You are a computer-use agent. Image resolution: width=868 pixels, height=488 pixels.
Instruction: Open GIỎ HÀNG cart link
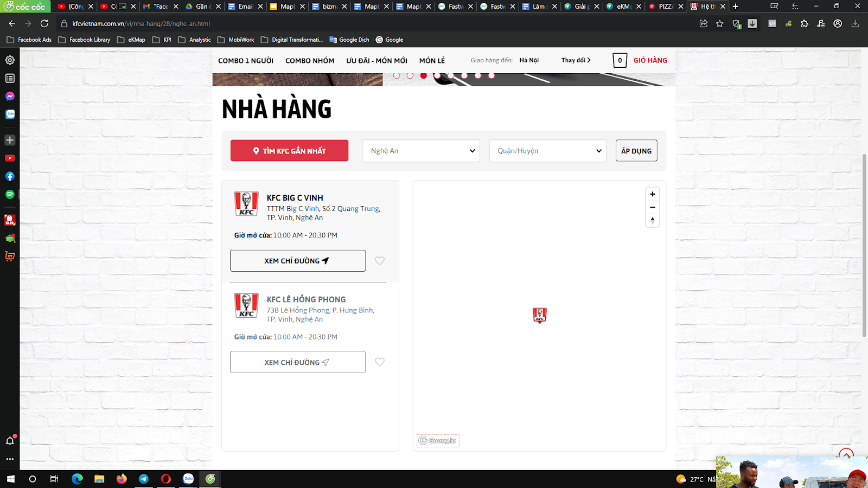pyautogui.click(x=650, y=60)
